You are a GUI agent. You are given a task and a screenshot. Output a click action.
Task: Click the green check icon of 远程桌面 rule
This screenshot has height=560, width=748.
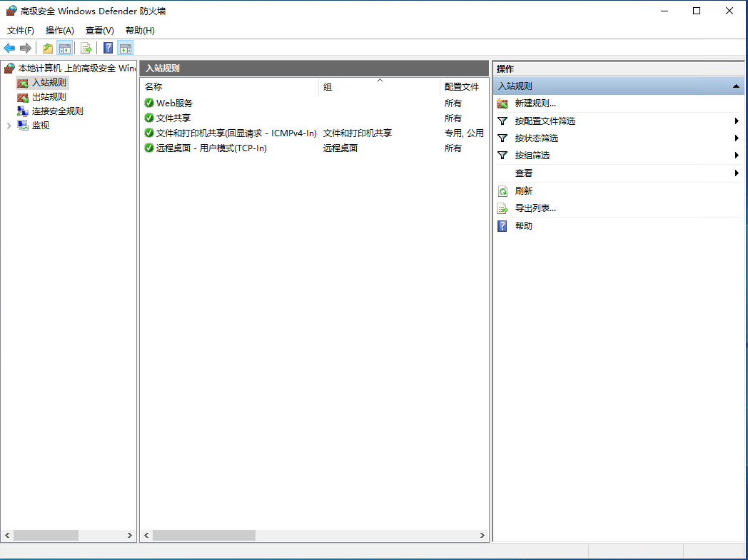[149, 148]
